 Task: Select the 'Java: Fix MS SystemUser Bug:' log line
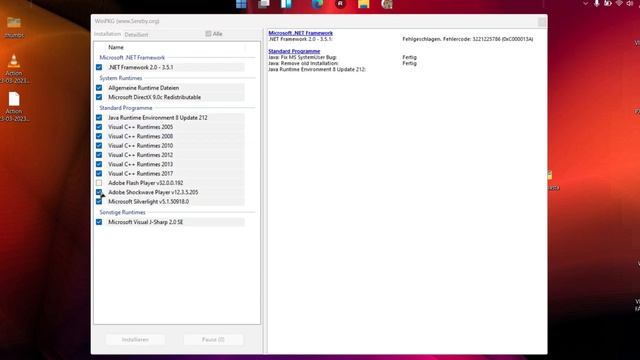(302, 58)
